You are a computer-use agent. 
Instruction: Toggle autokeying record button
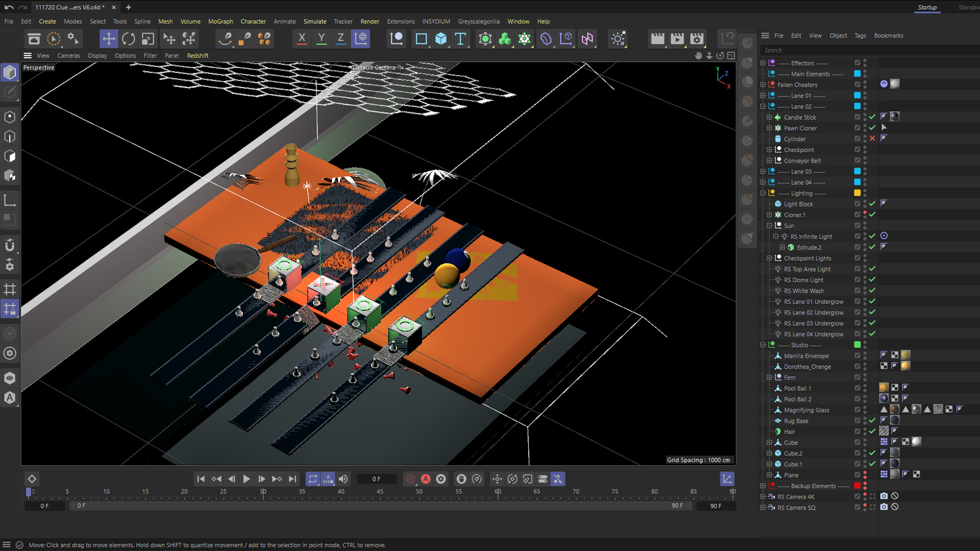pyautogui.click(x=426, y=479)
